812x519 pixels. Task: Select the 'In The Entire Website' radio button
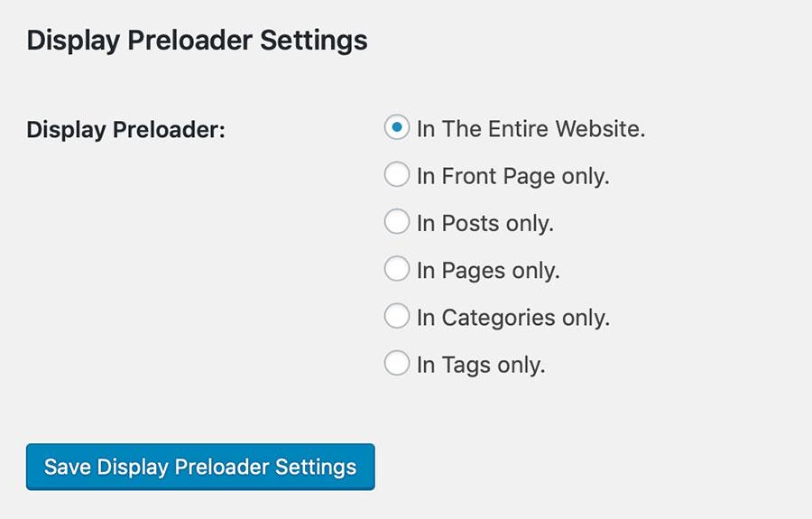pyautogui.click(x=397, y=128)
